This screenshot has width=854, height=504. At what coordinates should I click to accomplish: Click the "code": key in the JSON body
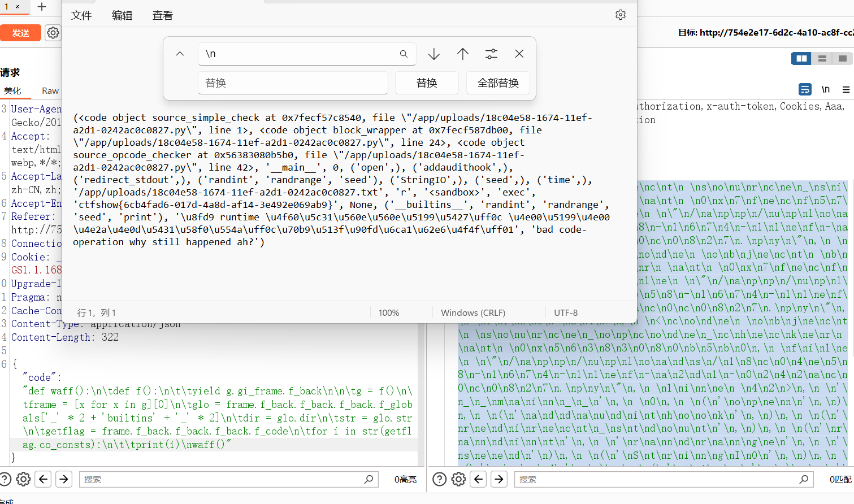point(42,377)
